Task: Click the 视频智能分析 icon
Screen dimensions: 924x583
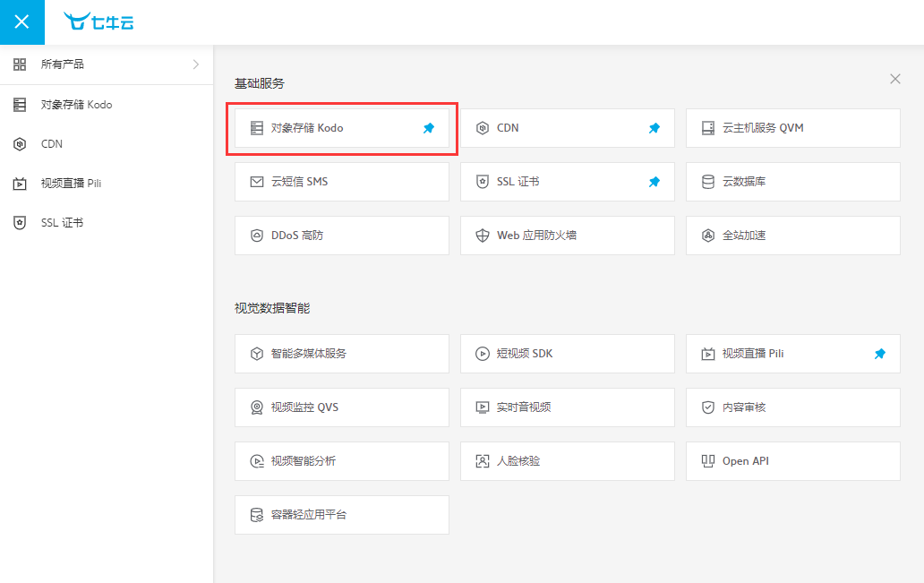Action: point(257,461)
